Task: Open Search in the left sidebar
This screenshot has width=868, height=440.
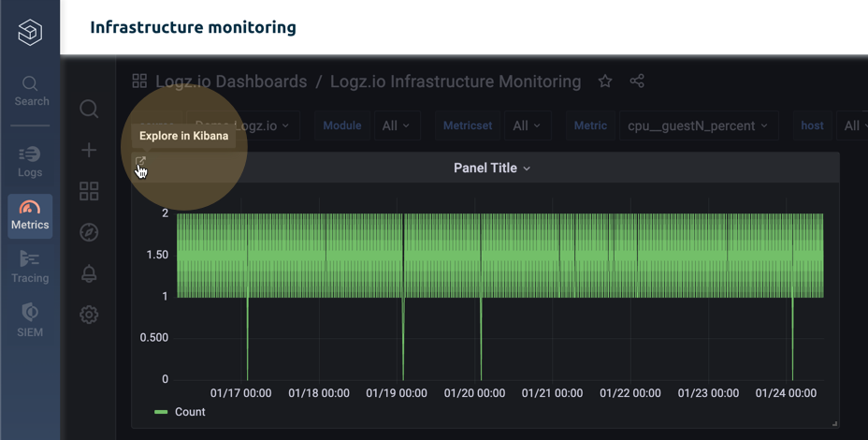Action: click(31, 91)
